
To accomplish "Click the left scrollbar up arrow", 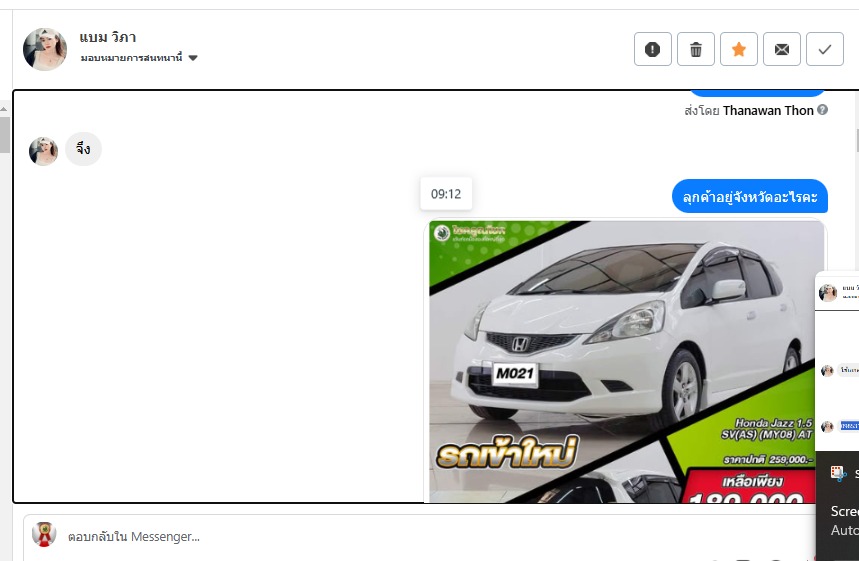I will pos(4,109).
